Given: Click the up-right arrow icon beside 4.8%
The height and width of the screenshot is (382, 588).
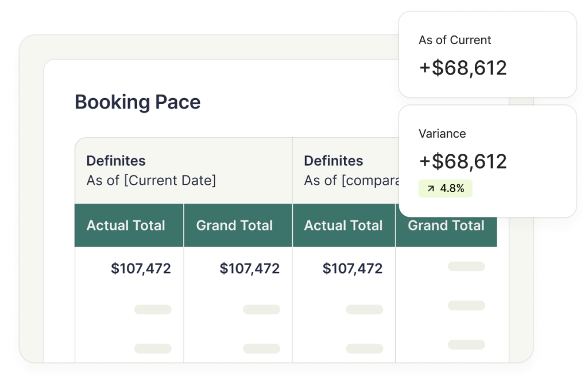Looking at the screenshot, I should (x=431, y=188).
